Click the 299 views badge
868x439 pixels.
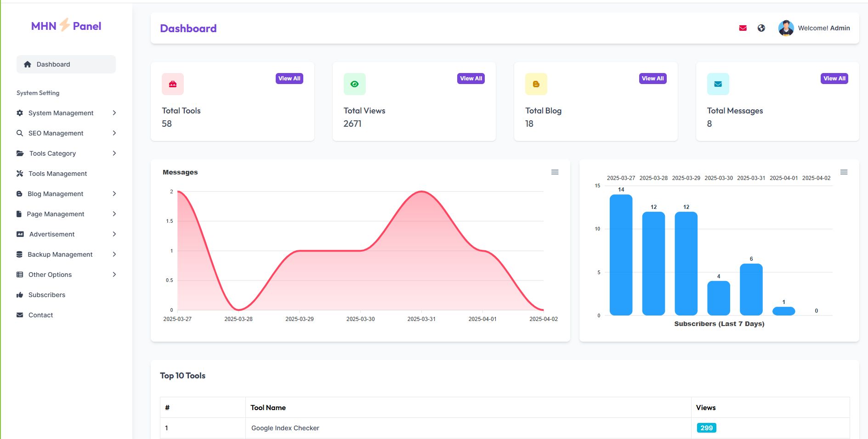tap(706, 428)
